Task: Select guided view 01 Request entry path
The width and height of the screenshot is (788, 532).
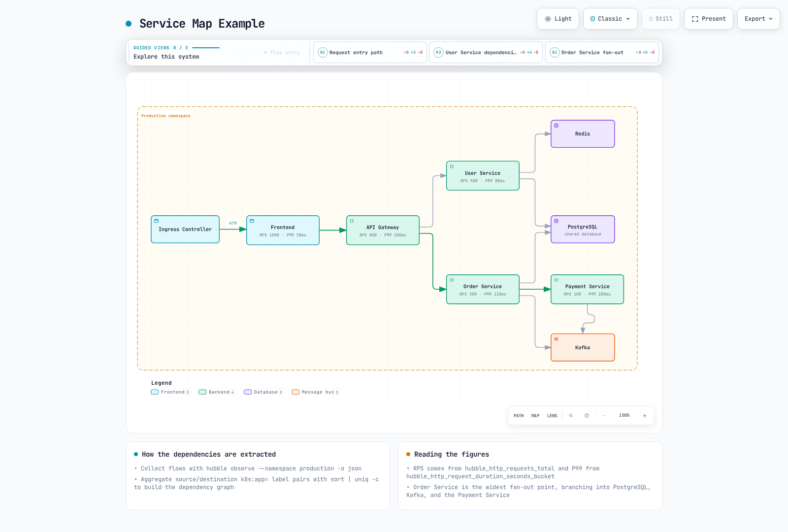Action: point(370,52)
